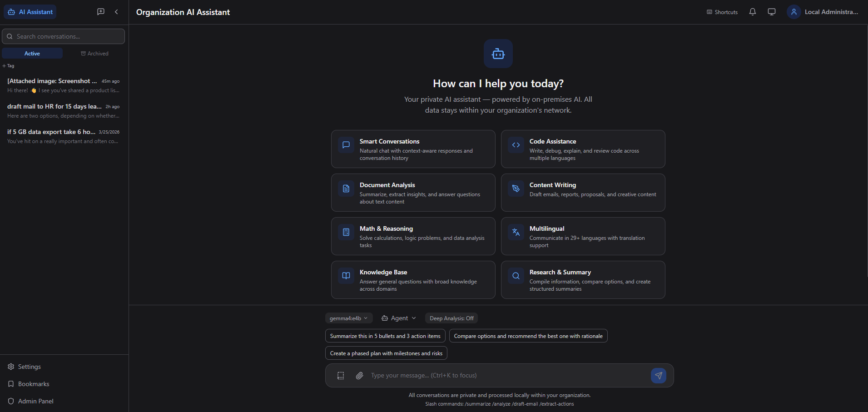Click the Local Administrator user avatar
This screenshot has width=868, height=412.
click(x=794, y=12)
